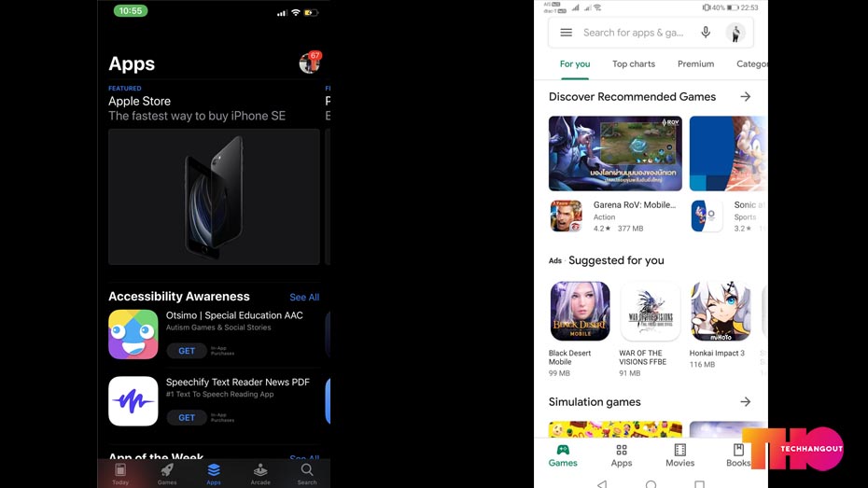The image size is (868, 488).
Task: Open the Apps tab in Play Store bar
Action: point(621,456)
